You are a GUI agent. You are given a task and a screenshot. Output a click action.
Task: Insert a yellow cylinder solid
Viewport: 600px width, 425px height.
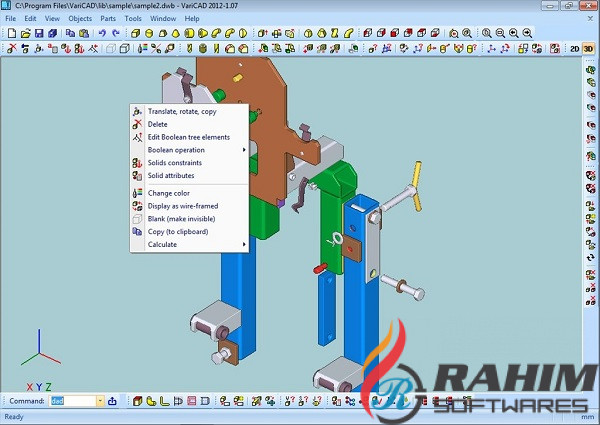click(x=149, y=33)
